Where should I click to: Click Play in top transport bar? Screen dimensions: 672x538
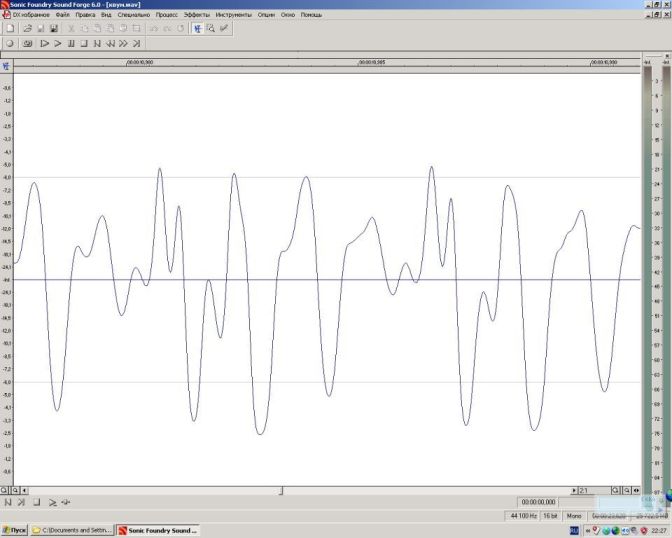pos(58,43)
